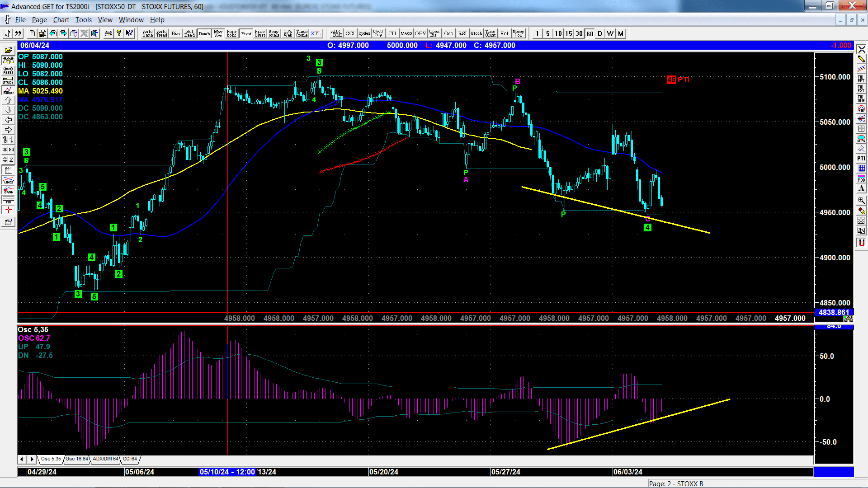Add the CCI indicator
This screenshot has width=868, height=488.
(350, 33)
